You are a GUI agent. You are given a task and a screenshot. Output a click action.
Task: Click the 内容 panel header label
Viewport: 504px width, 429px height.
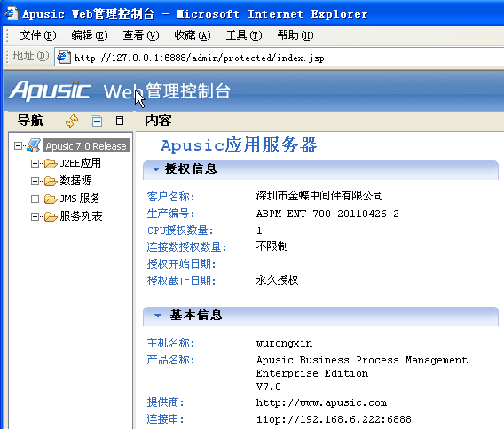(x=158, y=121)
